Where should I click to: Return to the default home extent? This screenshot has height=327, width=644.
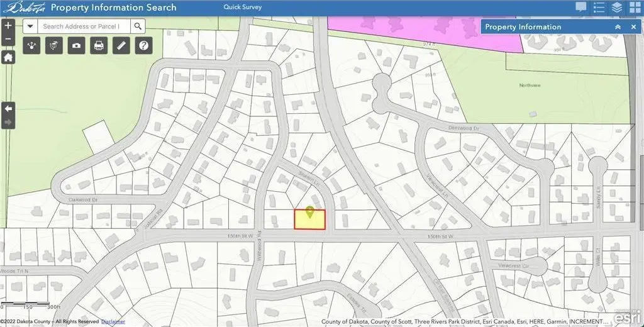pyautogui.click(x=8, y=57)
